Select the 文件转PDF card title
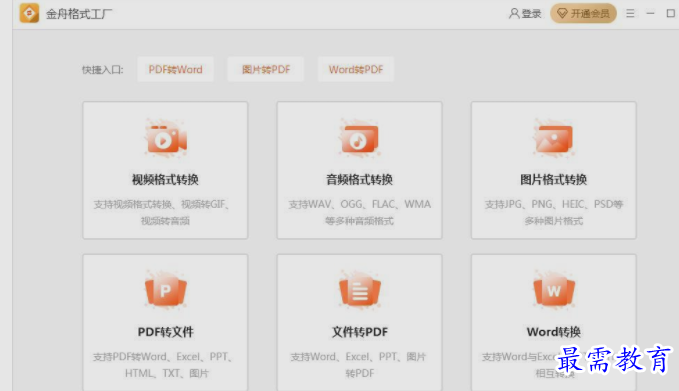Screen dimensions: 679x391 pos(359,332)
